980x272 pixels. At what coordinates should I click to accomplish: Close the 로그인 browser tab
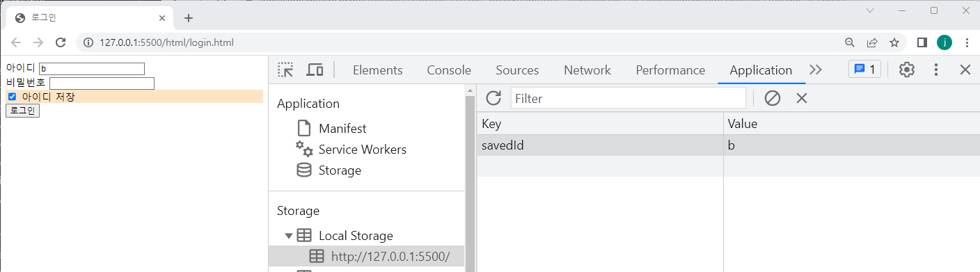(162, 18)
